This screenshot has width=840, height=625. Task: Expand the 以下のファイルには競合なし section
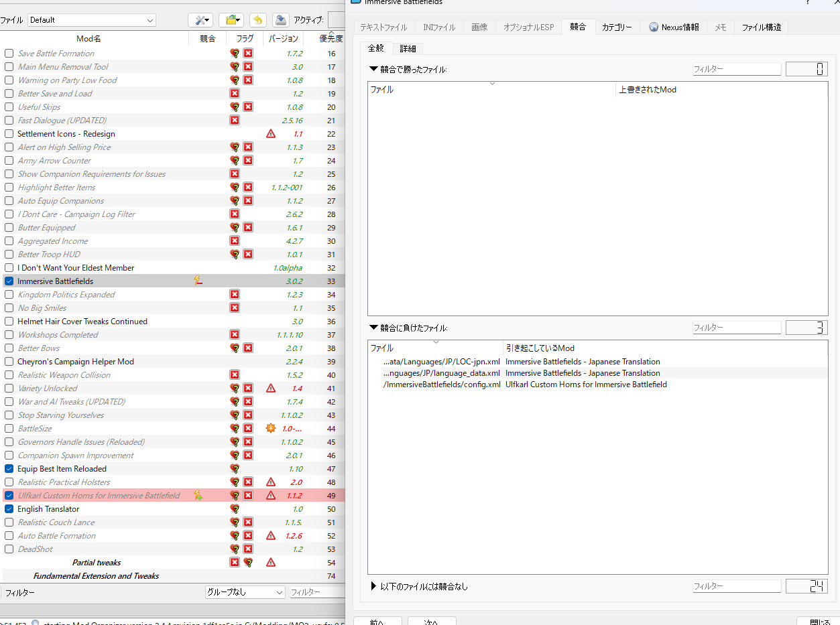pyautogui.click(x=373, y=586)
